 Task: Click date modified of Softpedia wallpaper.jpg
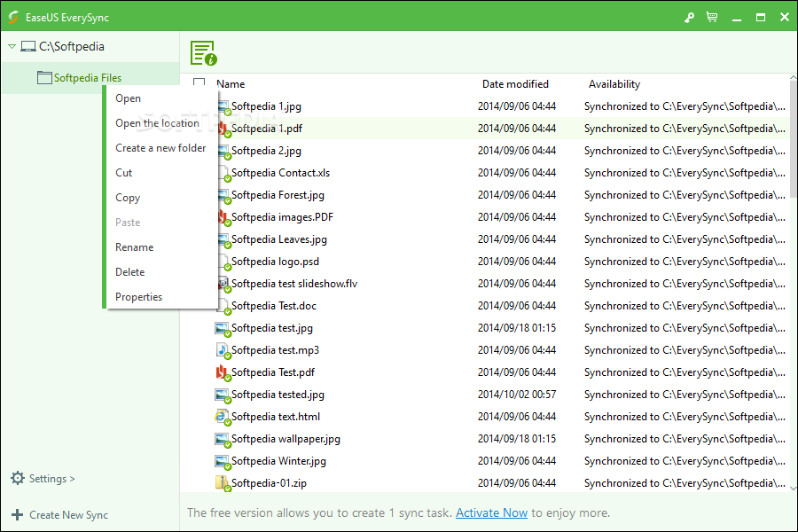pyautogui.click(x=517, y=439)
